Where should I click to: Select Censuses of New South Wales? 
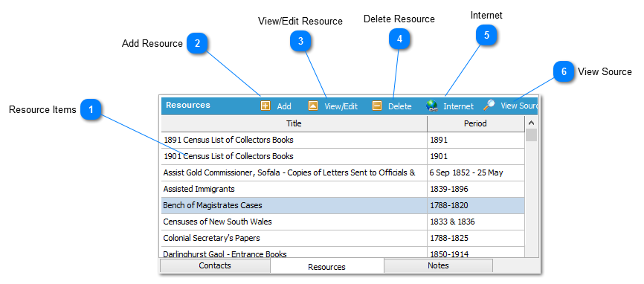294,222
